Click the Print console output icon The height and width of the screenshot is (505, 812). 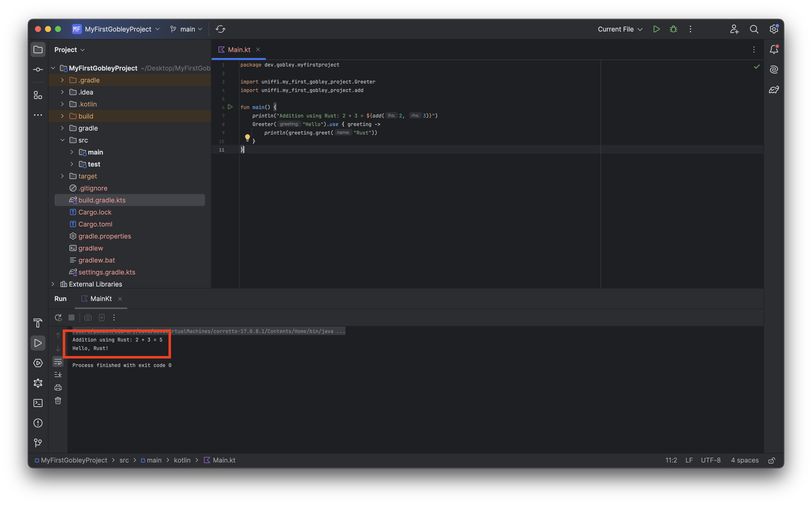tap(58, 387)
